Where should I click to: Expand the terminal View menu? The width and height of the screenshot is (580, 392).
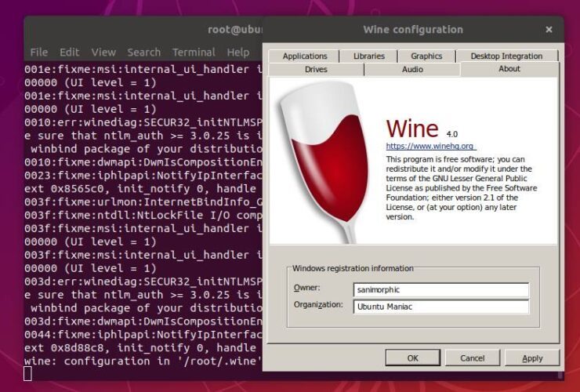[x=103, y=53]
